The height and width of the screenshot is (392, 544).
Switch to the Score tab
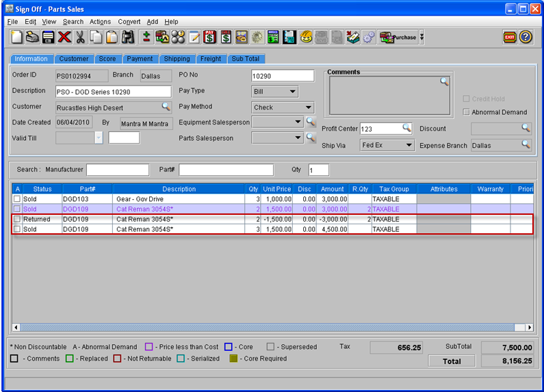click(107, 59)
